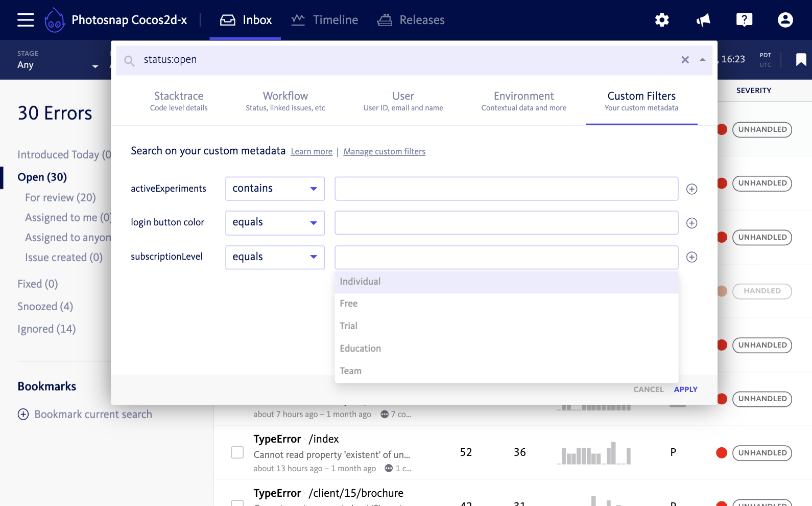Click the HANDLED severity badge
Screen dimensions: 812x506
(762, 291)
